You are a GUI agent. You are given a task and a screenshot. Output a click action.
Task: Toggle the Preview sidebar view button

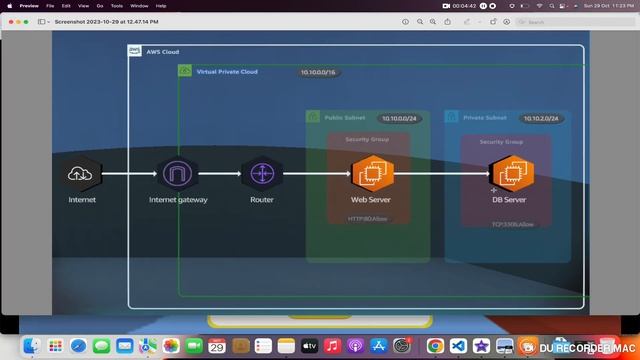coord(41,22)
